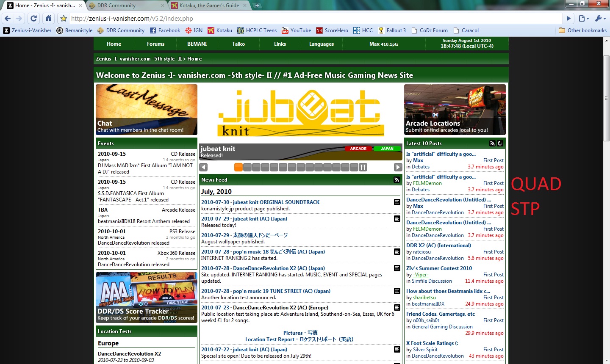Image resolution: width=610 pixels, height=364 pixels.
Task: Select the second slide indicator square
Action: tap(247, 167)
